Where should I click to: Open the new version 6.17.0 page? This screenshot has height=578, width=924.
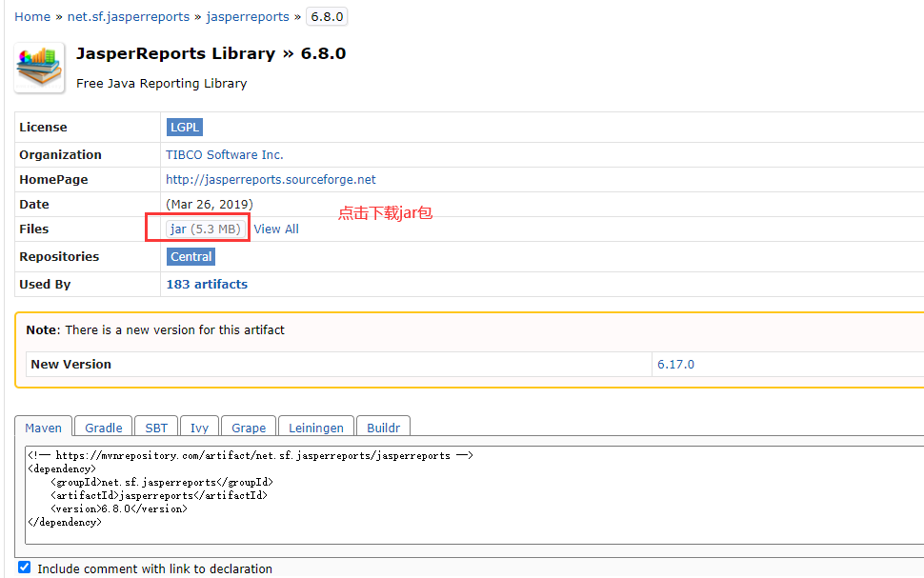point(675,364)
